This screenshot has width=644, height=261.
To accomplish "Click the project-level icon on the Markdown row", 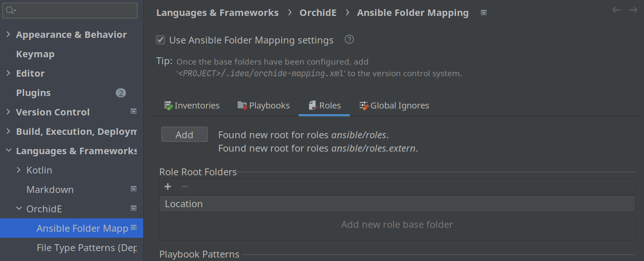I will tap(133, 189).
